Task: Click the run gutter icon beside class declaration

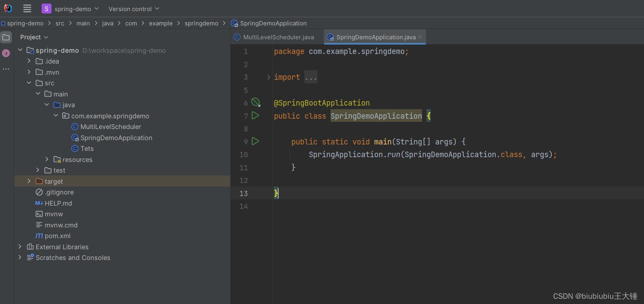Action: 256,115
